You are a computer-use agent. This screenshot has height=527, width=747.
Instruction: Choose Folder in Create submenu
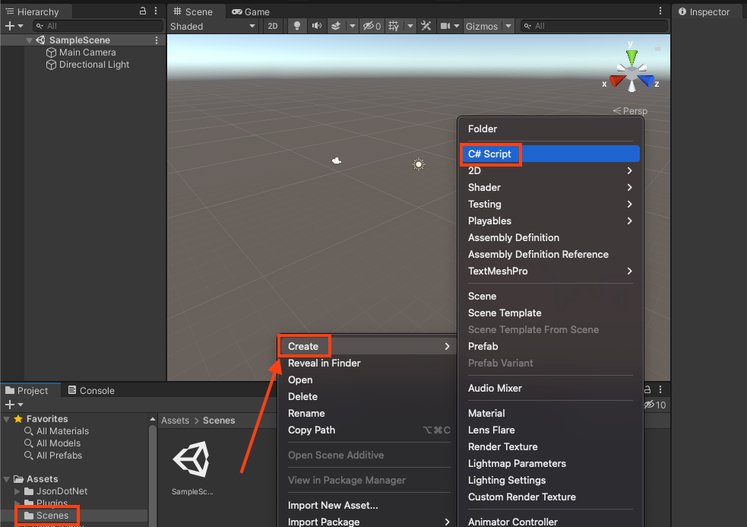pos(550,129)
